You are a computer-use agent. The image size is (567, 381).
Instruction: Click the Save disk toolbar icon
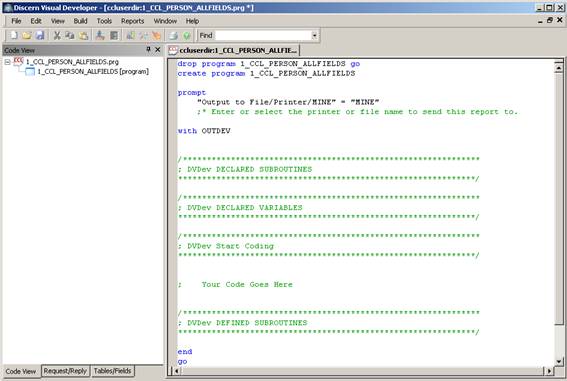39,35
